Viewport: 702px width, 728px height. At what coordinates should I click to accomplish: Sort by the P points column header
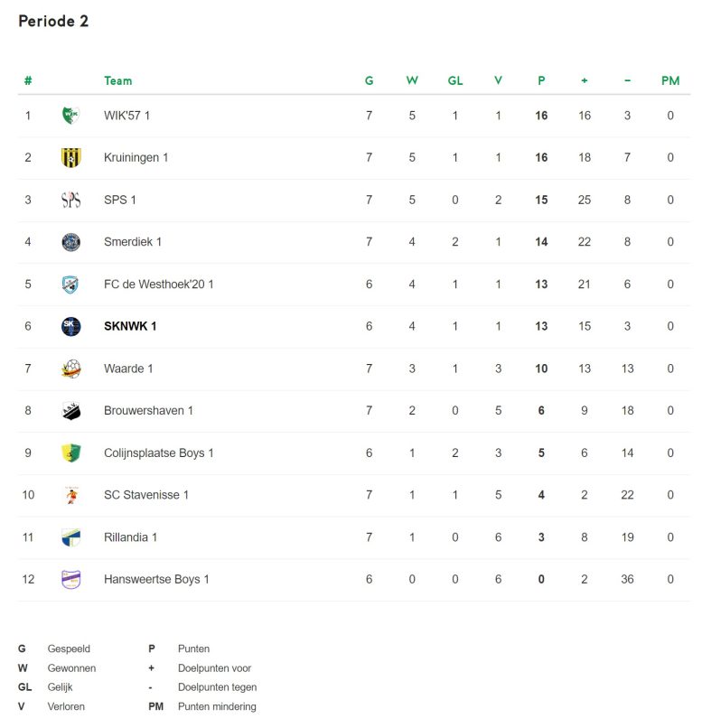click(x=541, y=80)
